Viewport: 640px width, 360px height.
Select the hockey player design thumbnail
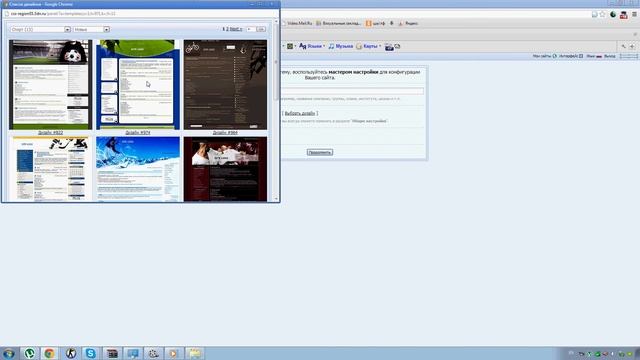(51, 169)
